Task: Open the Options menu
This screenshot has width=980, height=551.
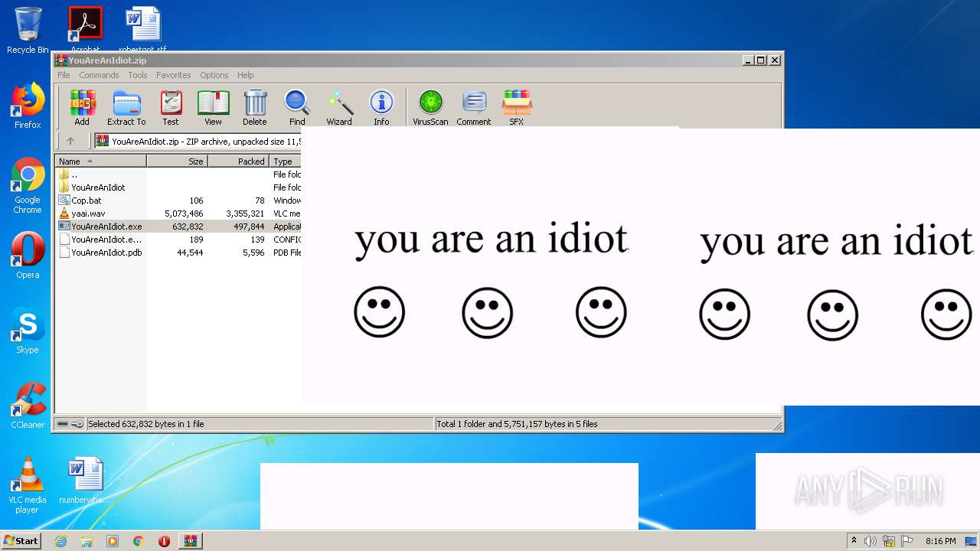Action: [214, 75]
